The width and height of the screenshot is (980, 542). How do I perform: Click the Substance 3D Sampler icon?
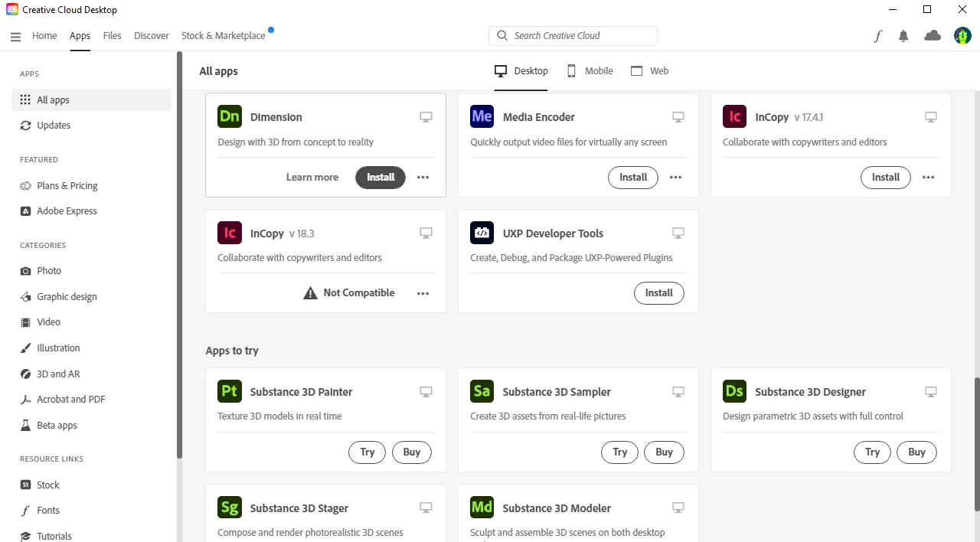pos(482,391)
